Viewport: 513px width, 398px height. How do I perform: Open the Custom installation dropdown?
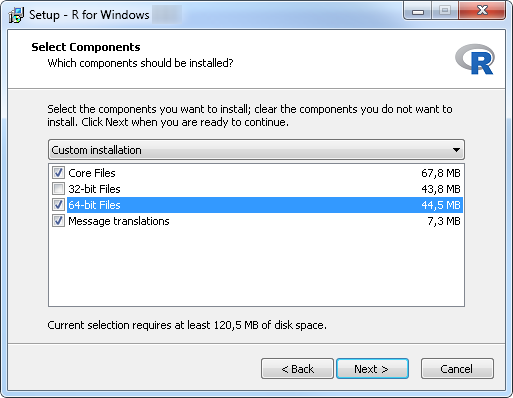pos(256,150)
